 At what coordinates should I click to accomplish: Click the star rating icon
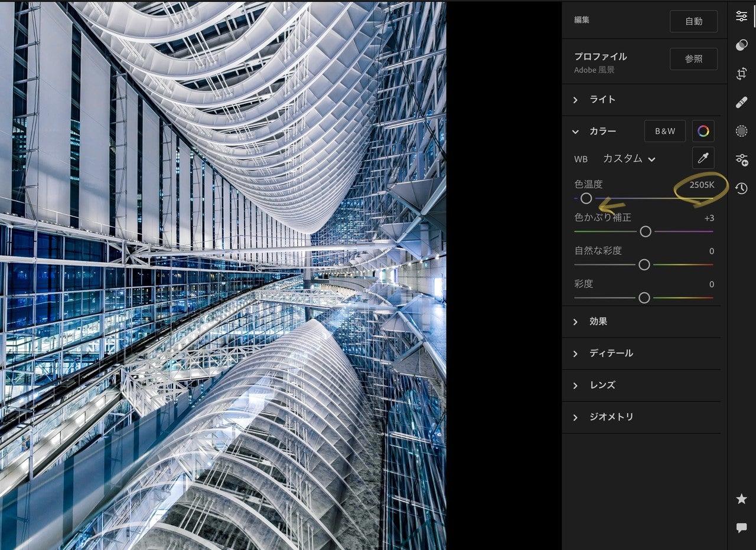coord(741,499)
